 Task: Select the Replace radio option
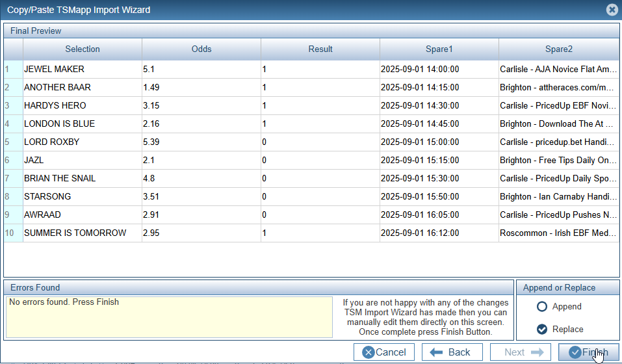click(542, 330)
